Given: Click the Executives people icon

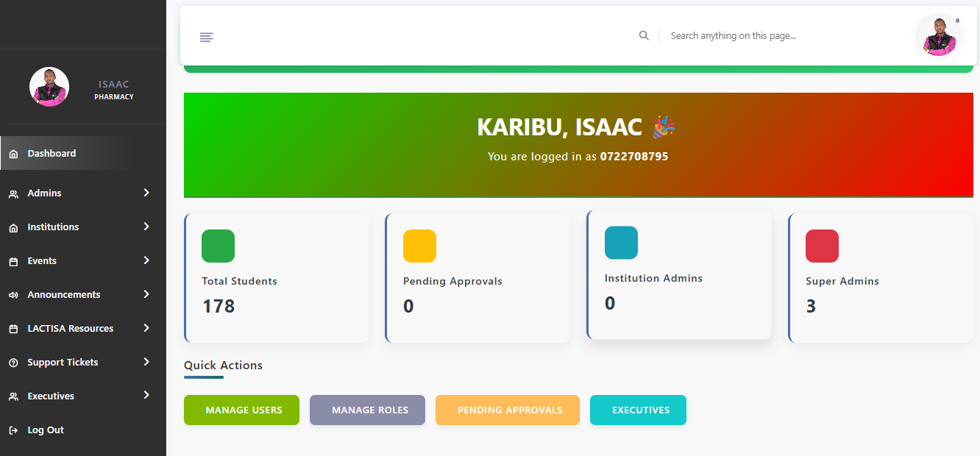Looking at the screenshot, I should click(x=13, y=396).
